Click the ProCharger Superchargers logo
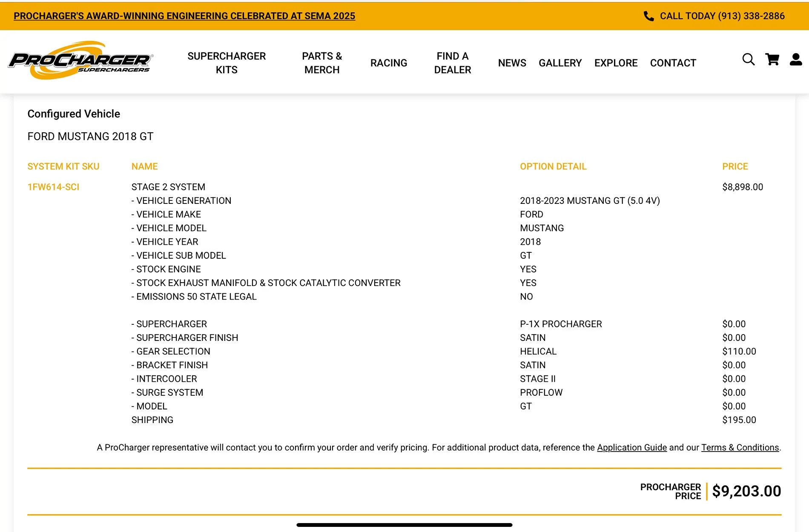Image resolution: width=809 pixels, height=532 pixels. [x=80, y=60]
